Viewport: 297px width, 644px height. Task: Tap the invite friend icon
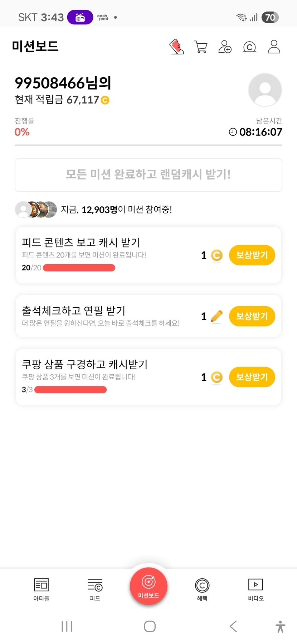225,47
